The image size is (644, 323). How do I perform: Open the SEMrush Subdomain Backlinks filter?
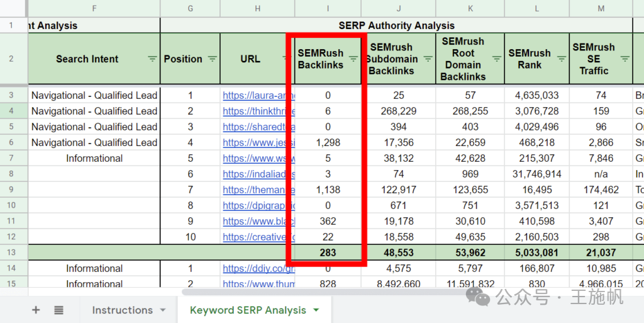pyautogui.click(x=428, y=59)
